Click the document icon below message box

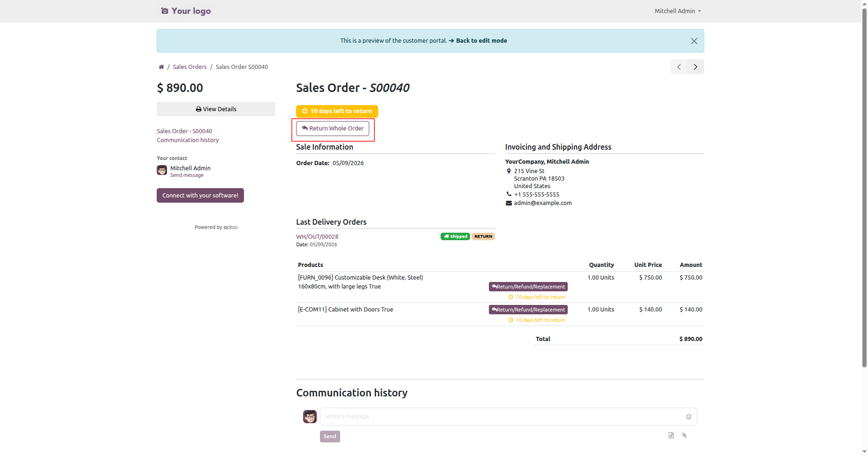(671, 435)
